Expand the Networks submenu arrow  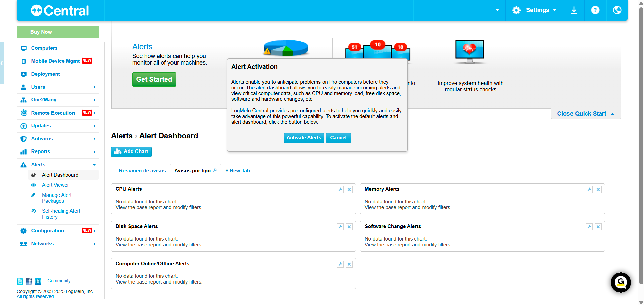[94, 244]
